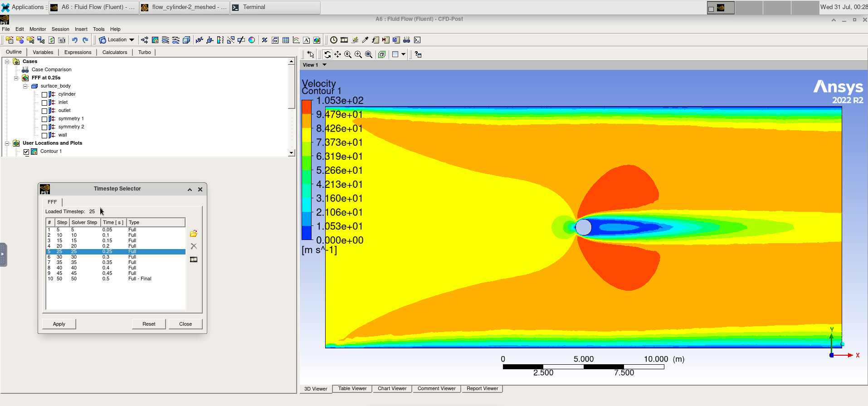The image size is (868, 406).
Task: Insert Text using the ABC icon
Action: tap(200, 40)
